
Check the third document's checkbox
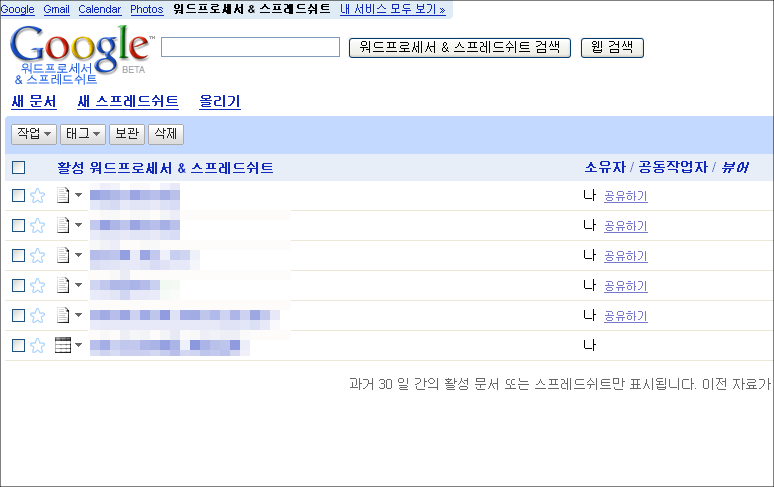18,256
